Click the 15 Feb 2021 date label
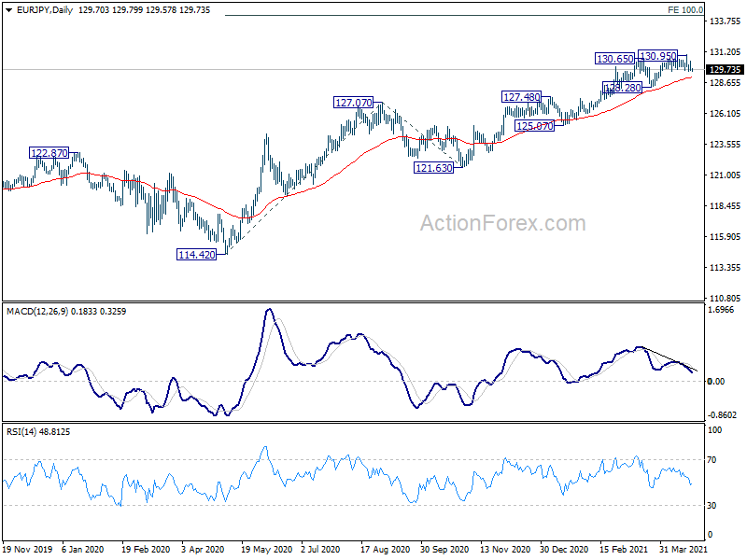This screenshot has height=560, width=747. pyautogui.click(x=624, y=549)
